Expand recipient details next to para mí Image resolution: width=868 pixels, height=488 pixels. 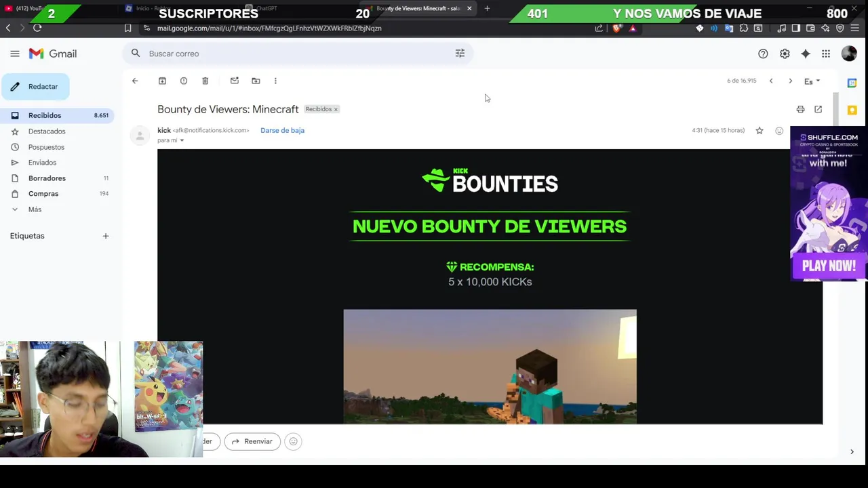coord(182,140)
